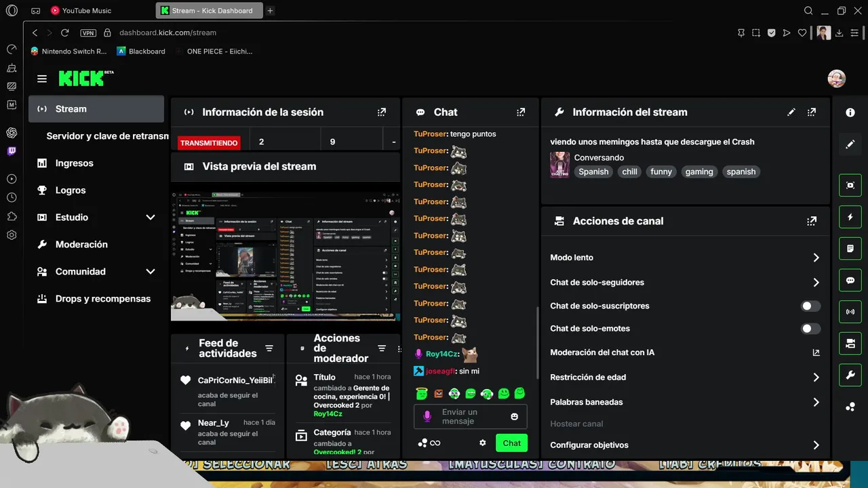Click the Spanish capitalized tag
Image resolution: width=868 pixels, height=488 pixels.
tap(593, 172)
